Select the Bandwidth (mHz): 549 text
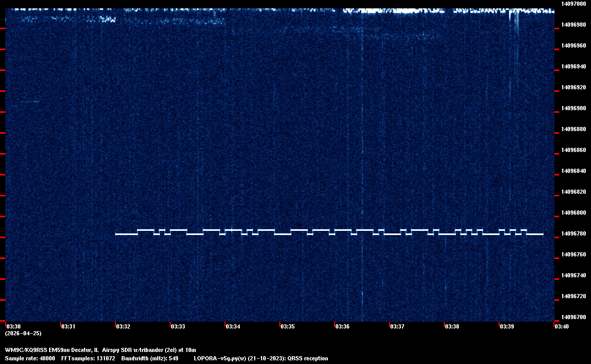This screenshot has width=591, height=364. pos(150,358)
